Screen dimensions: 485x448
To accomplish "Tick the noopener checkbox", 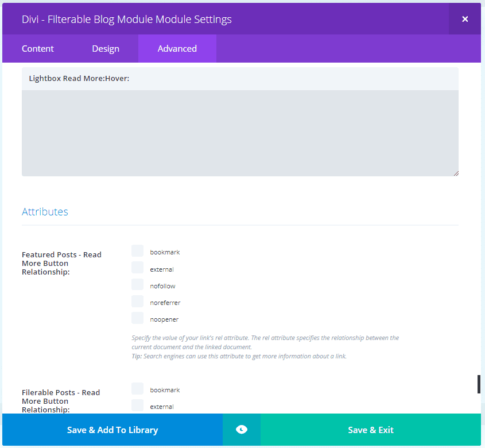I will (x=137, y=318).
